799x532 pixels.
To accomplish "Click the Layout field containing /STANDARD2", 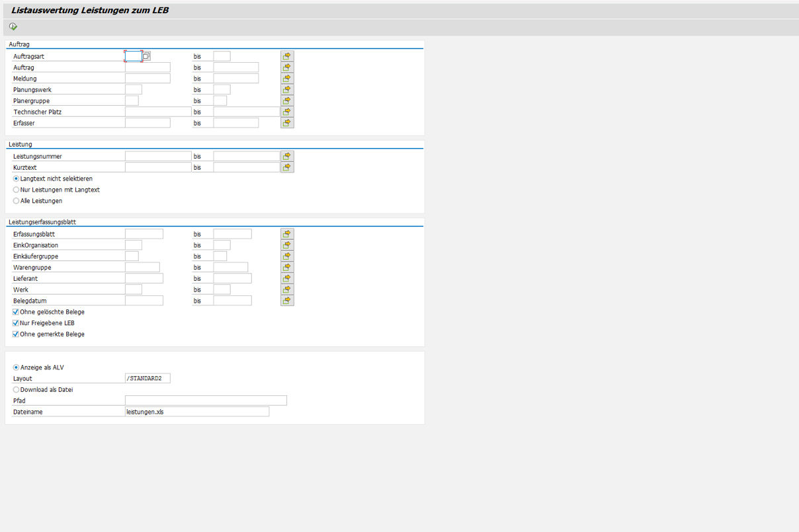I will click(x=147, y=379).
